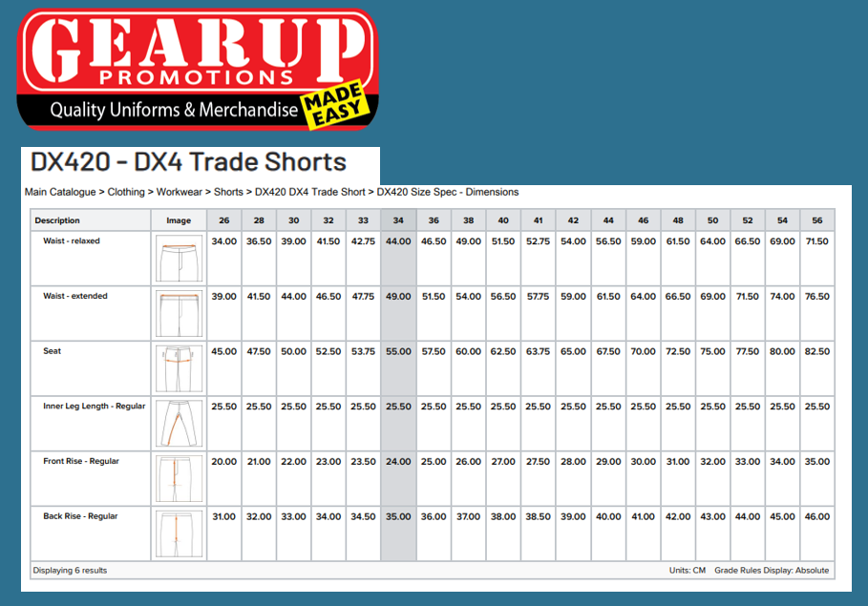Click Grade Rules Display: Absolute text
The width and height of the screenshot is (868, 606).
pyautogui.click(x=772, y=571)
